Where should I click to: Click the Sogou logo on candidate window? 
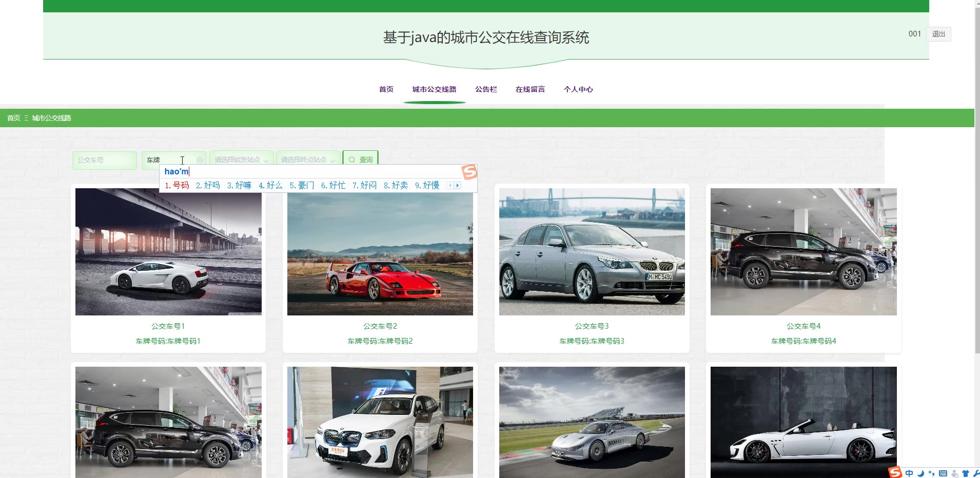pyautogui.click(x=469, y=172)
